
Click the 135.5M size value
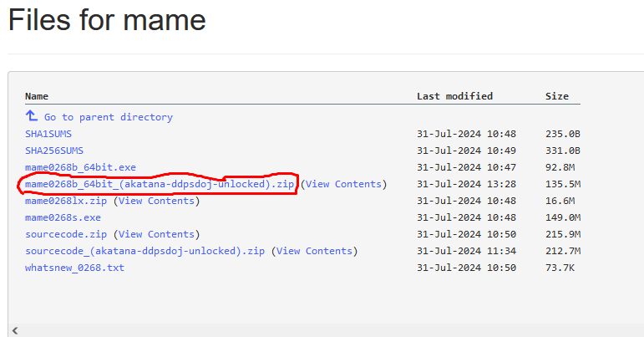(563, 184)
